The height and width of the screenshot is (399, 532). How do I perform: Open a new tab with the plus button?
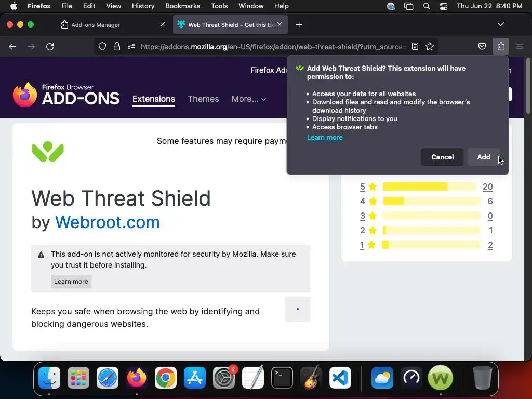tap(299, 25)
